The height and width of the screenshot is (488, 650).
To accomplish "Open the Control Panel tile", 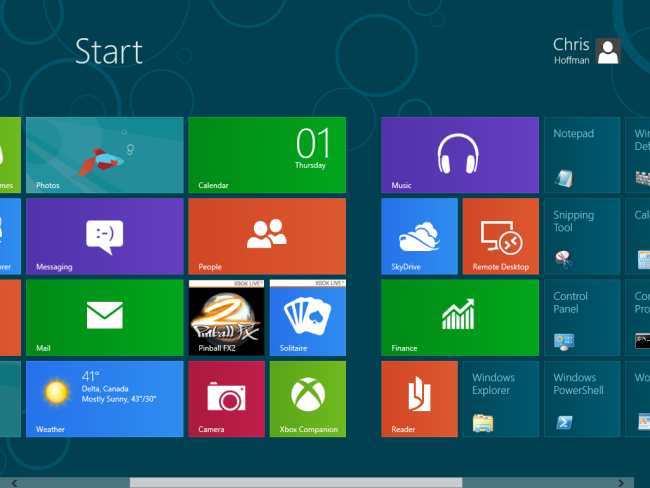I will pos(582,318).
